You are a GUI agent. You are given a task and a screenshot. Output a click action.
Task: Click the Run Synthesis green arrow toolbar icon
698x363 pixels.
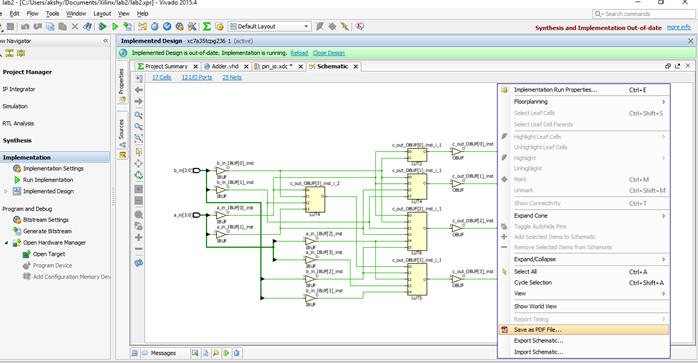click(103, 27)
